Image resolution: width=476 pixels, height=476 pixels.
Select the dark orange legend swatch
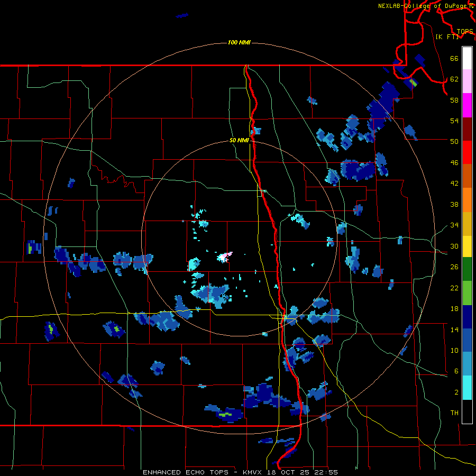pos(467,176)
